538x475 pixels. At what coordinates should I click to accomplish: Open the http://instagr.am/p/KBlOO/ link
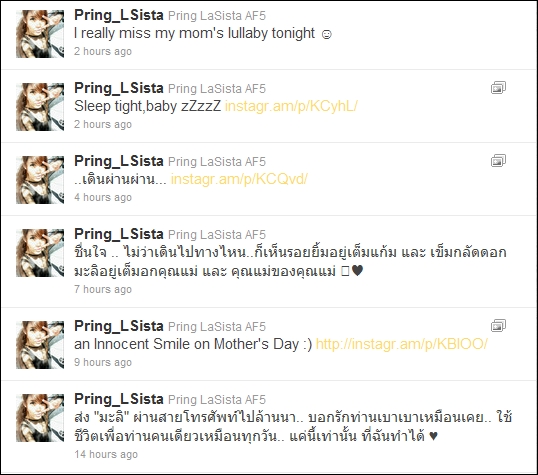pos(401,344)
